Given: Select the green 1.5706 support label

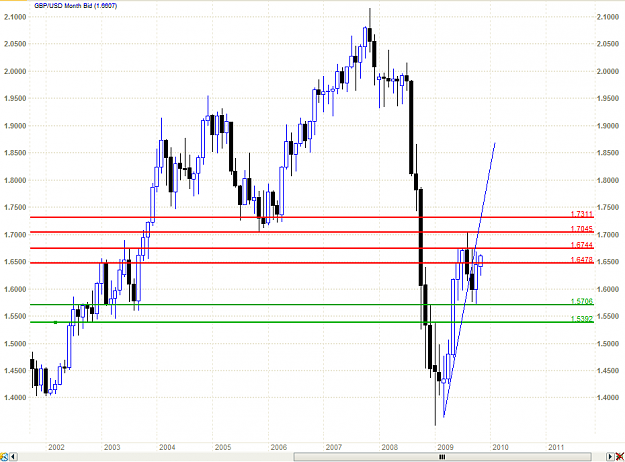Looking at the screenshot, I should (x=582, y=301).
